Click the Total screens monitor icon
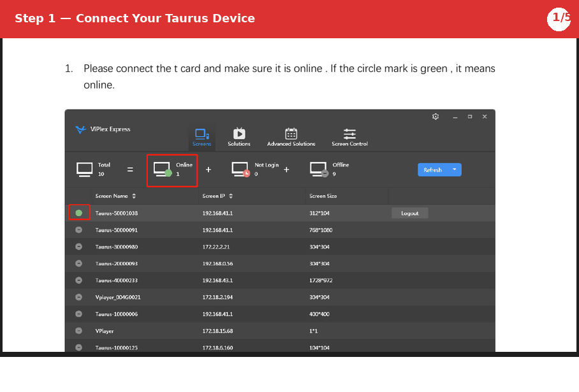Screen dimensions: 579x392 click(85, 170)
